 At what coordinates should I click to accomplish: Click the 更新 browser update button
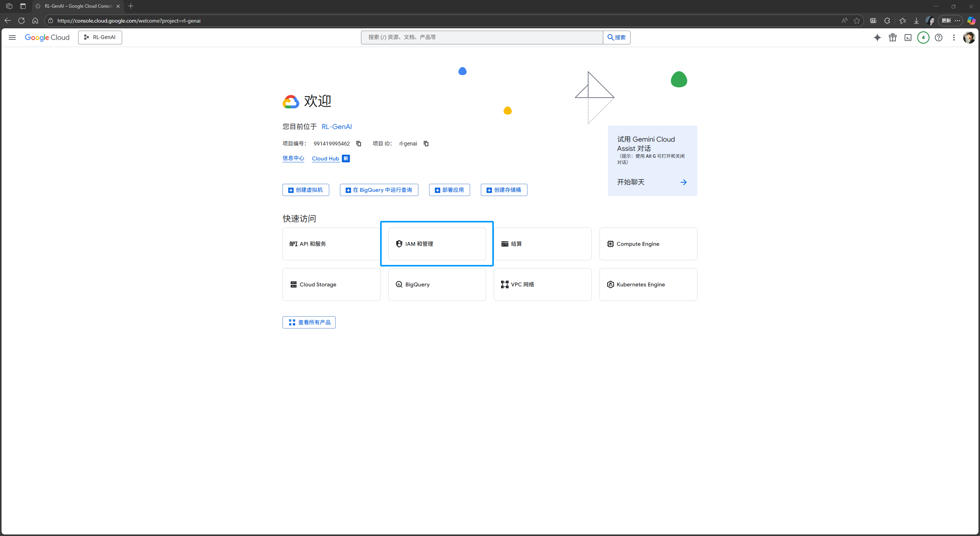pos(950,21)
